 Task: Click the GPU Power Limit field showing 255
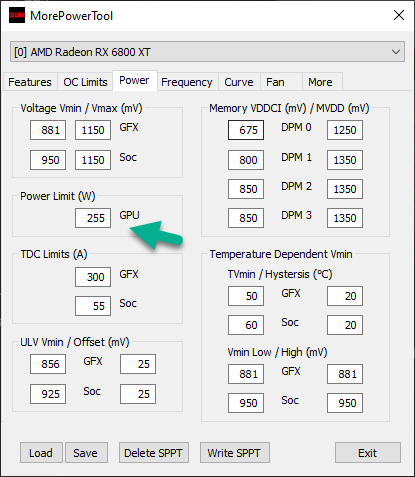(93, 218)
